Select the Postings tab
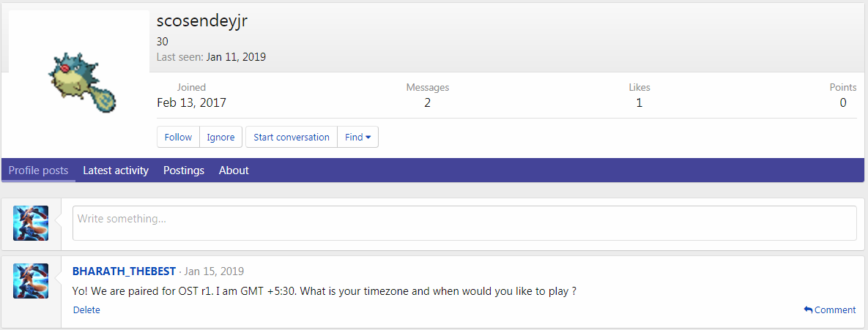Viewport: 868px width, 330px height. pos(184,170)
